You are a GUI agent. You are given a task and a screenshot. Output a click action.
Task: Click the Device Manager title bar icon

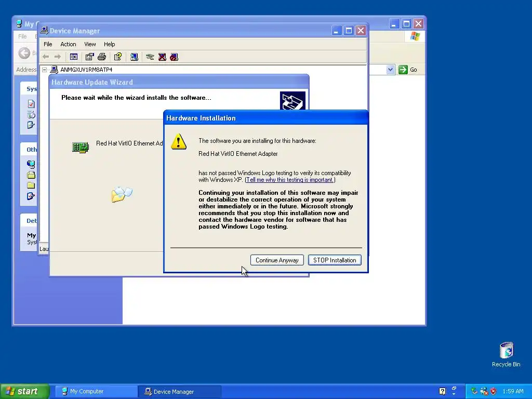pyautogui.click(x=44, y=30)
